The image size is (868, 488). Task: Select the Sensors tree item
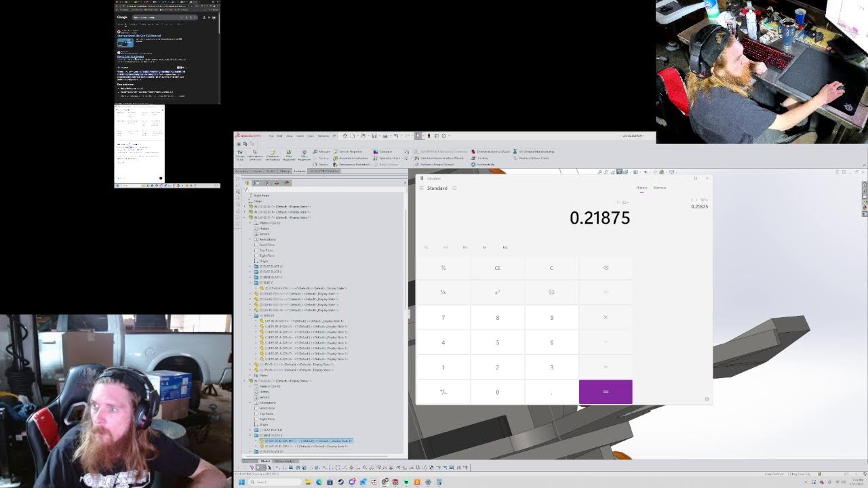tap(264, 234)
